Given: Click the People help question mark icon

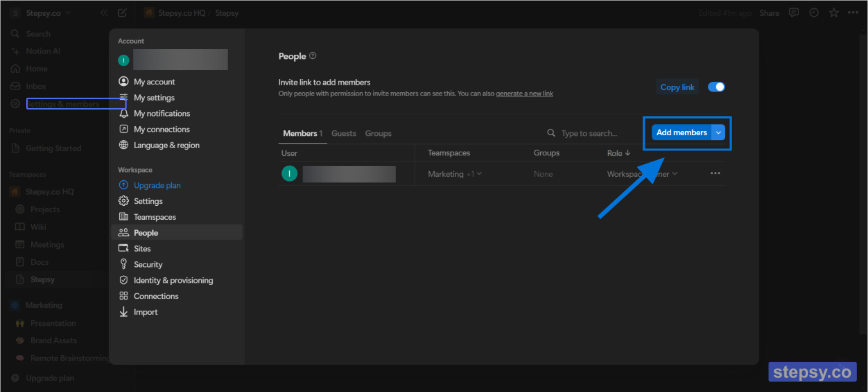Looking at the screenshot, I should (312, 56).
